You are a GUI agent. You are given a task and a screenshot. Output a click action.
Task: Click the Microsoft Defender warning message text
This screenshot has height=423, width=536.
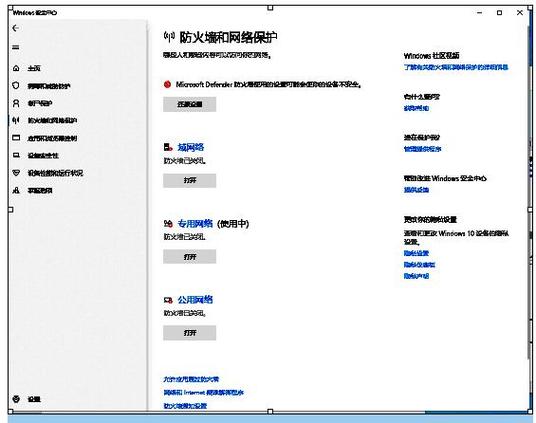coord(269,84)
